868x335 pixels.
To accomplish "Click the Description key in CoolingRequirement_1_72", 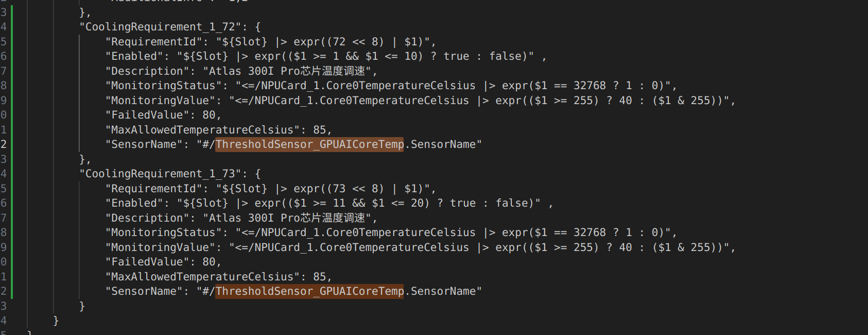I will tap(147, 71).
